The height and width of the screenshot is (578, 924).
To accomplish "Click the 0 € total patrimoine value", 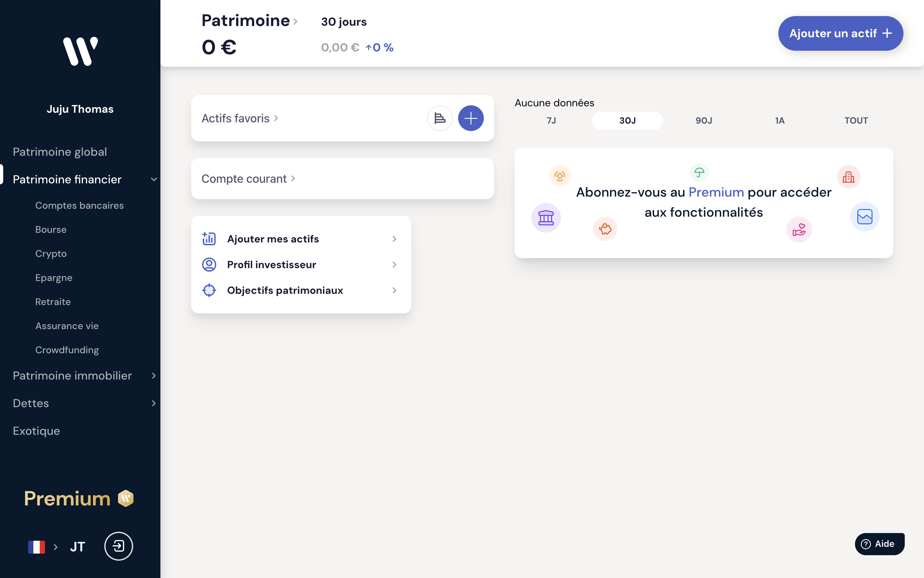I will point(219,47).
